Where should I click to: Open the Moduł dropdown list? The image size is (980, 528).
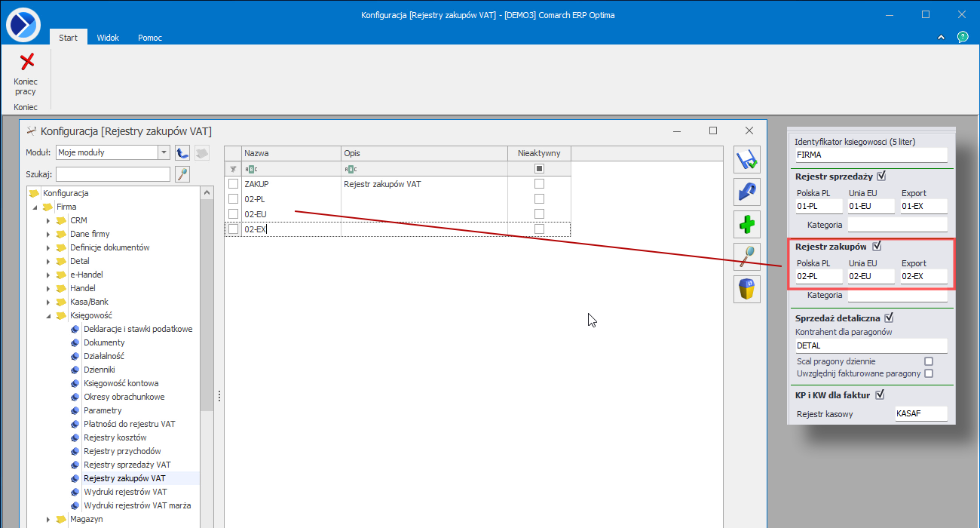tap(164, 153)
